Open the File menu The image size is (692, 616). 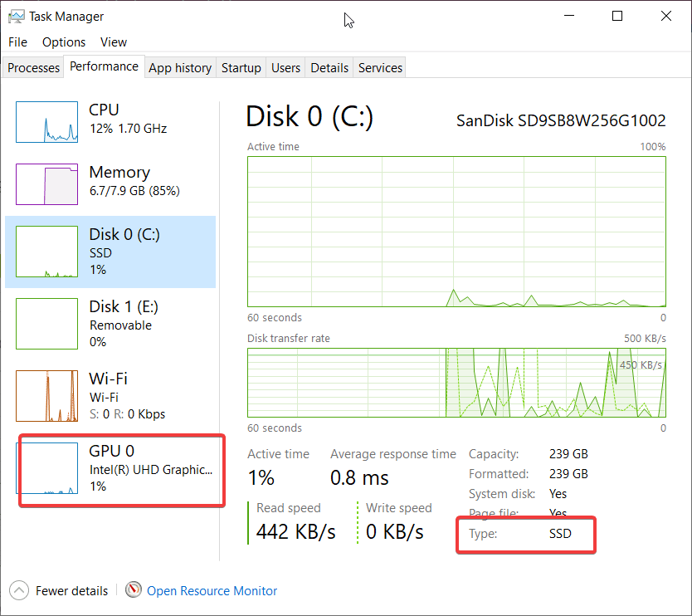pos(17,42)
